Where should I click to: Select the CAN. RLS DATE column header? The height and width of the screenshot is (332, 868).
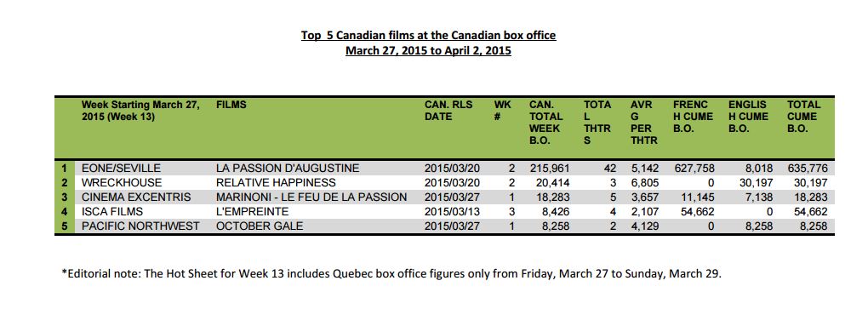(x=448, y=111)
